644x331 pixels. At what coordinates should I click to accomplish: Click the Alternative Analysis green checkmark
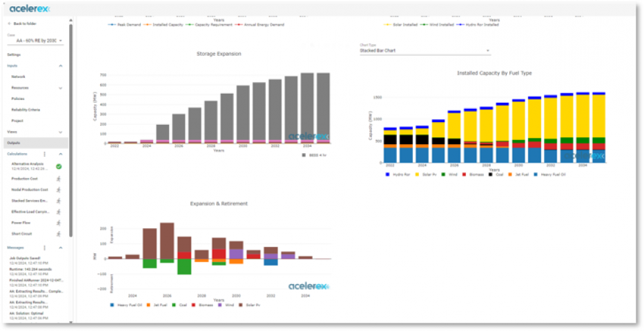click(x=59, y=166)
